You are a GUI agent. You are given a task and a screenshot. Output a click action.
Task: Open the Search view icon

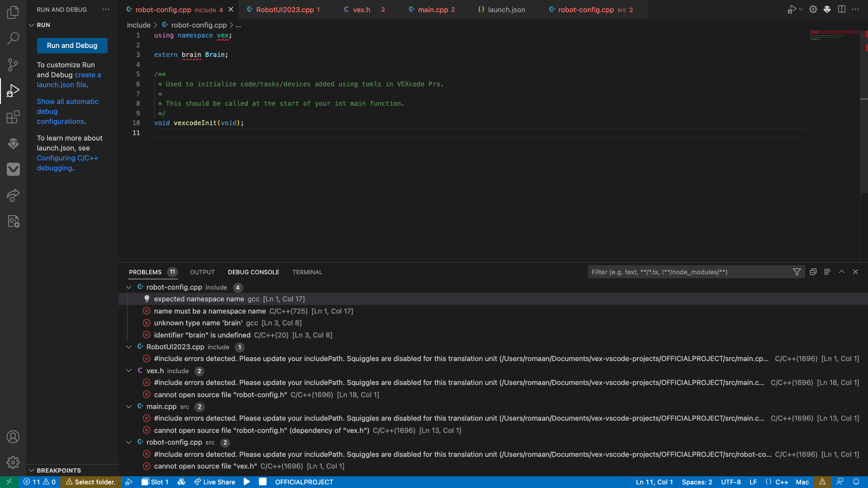tap(13, 38)
